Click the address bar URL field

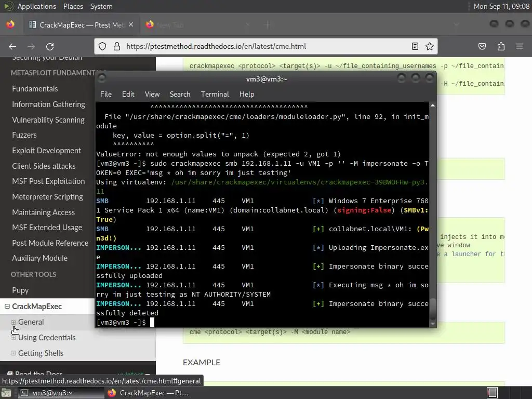click(x=267, y=46)
